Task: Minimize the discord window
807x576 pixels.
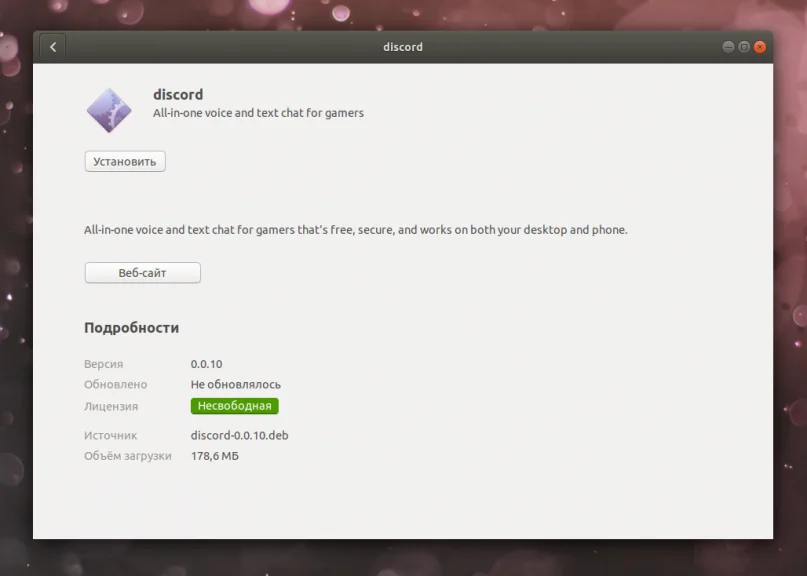Action: pyautogui.click(x=728, y=47)
